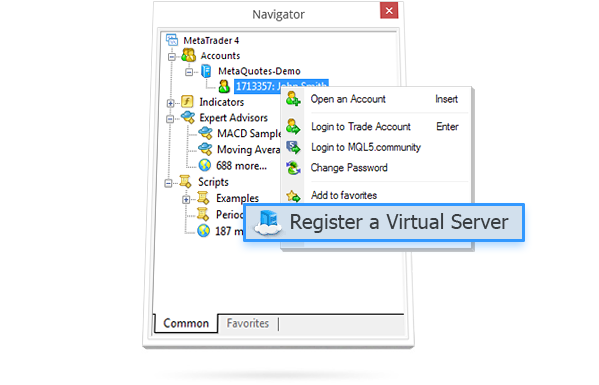Viewport: 599px width, 385px height.
Task: Select the Expert Advisors label
Action: [x=233, y=118]
